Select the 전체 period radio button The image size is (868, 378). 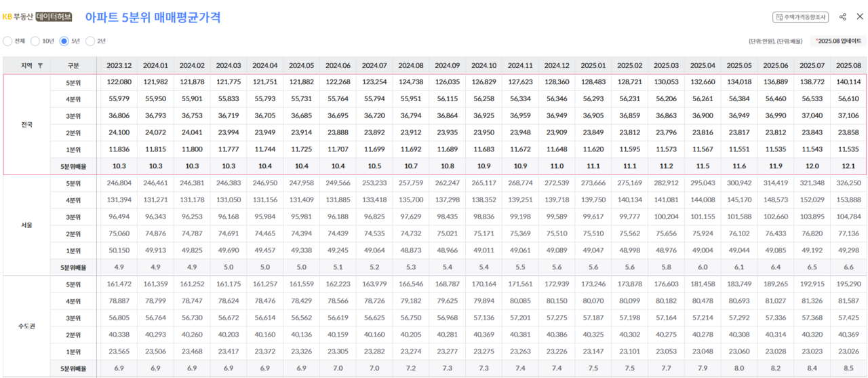(x=7, y=41)
